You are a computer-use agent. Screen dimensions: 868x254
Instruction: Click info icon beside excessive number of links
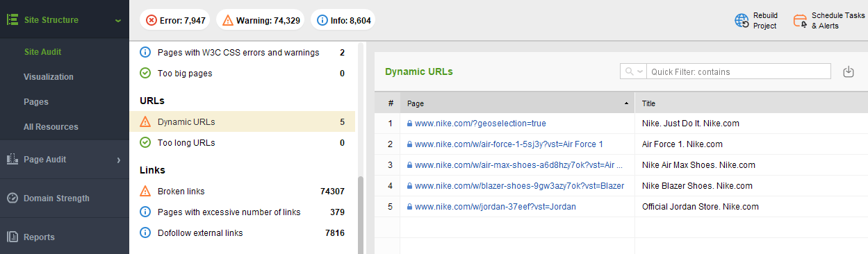coord(145,212)
